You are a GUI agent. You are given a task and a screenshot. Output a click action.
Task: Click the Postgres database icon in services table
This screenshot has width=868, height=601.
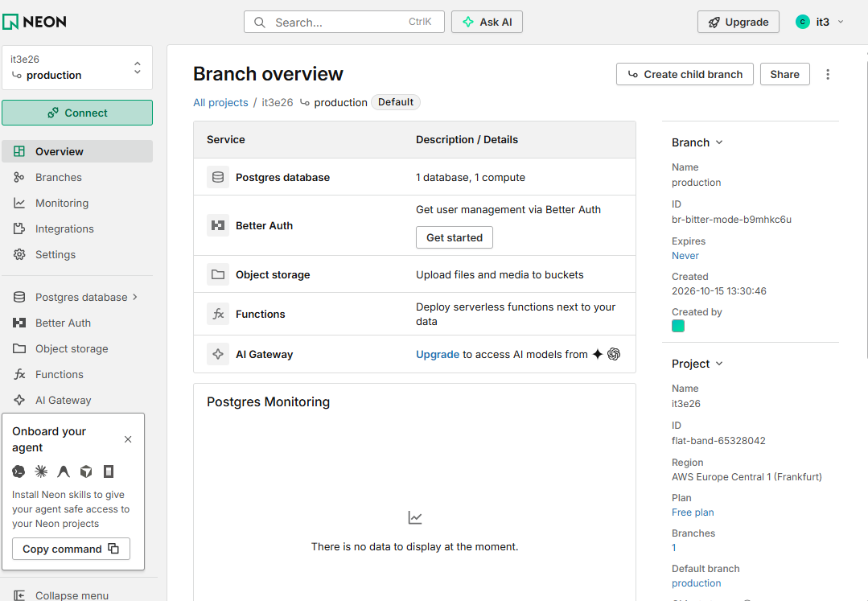click(x=218, y=177)
